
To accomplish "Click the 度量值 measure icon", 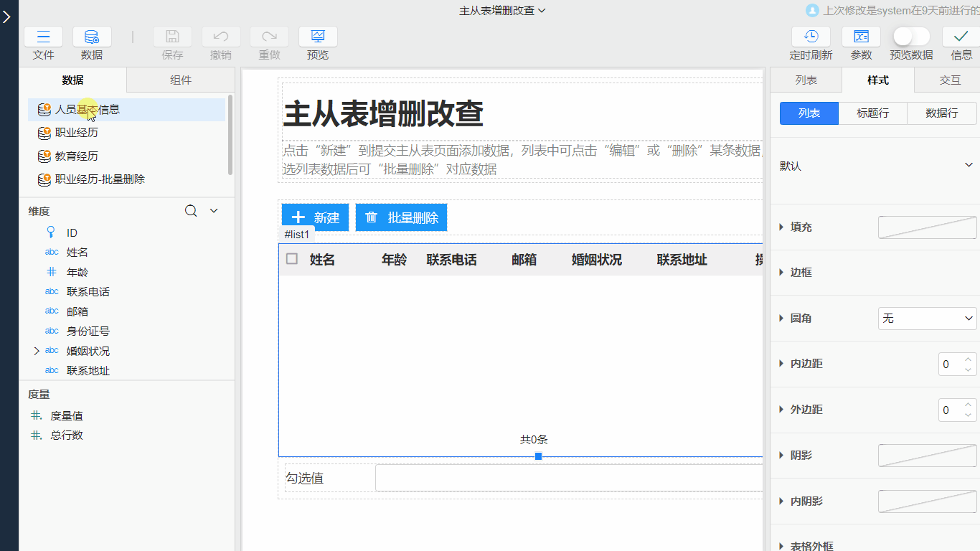I will pyautogui.click(x=36, y=415).
